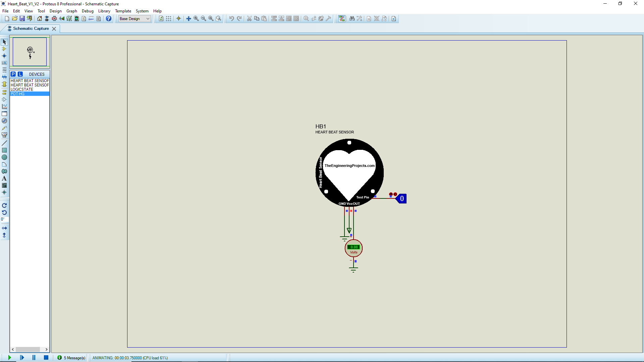The height and width of the screenshot is (362, 644).
Task: Select the Terminals Mode tool
Action: point(4,92)
